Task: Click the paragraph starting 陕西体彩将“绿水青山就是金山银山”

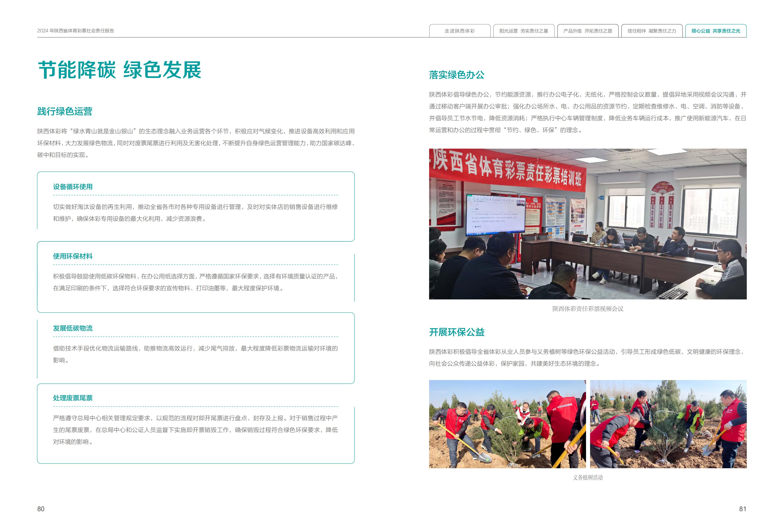Action: point(196,143)
